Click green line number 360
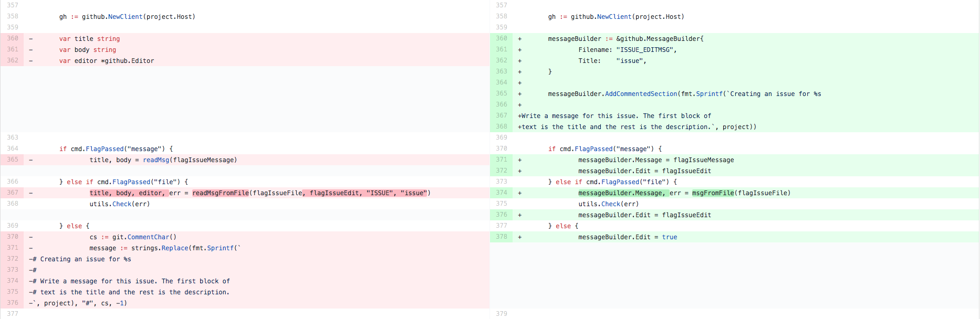The image size is (980, 319). pyautogui.click(x=502, y=38)
